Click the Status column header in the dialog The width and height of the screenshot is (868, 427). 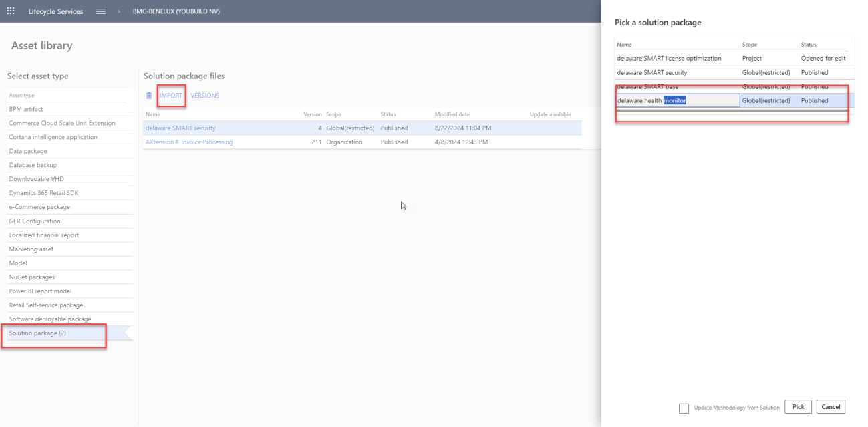[809, 45]
